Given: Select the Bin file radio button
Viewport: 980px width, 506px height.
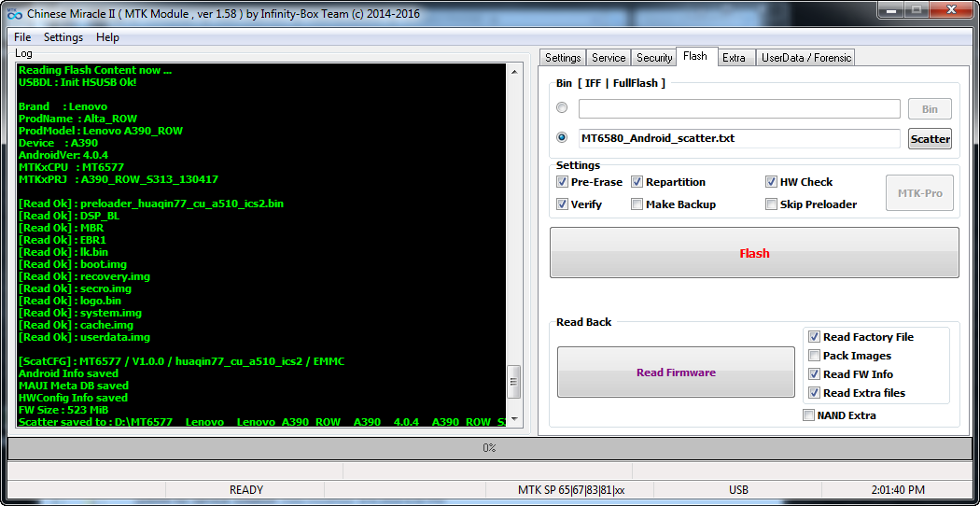Looking at the screenshot, I should point(562,107).
